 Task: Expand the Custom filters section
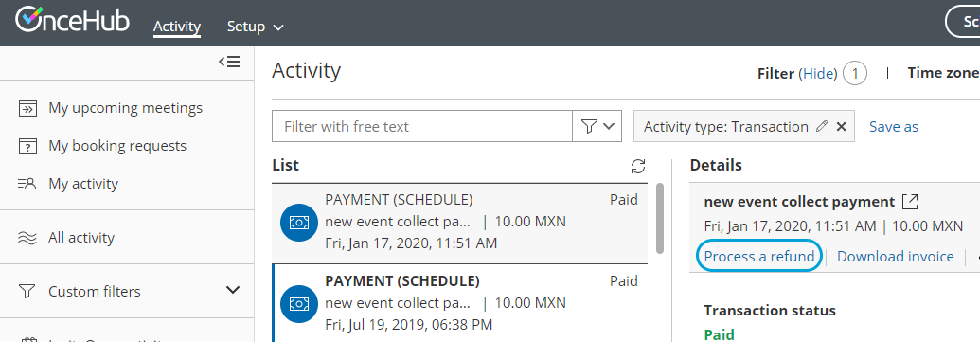[233, 290]
